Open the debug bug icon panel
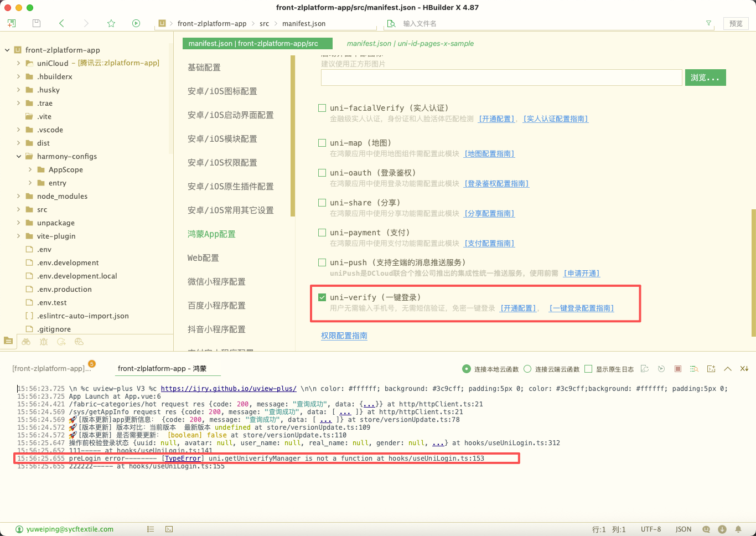This screenshot has height=536, width=756. click(44, 342)
